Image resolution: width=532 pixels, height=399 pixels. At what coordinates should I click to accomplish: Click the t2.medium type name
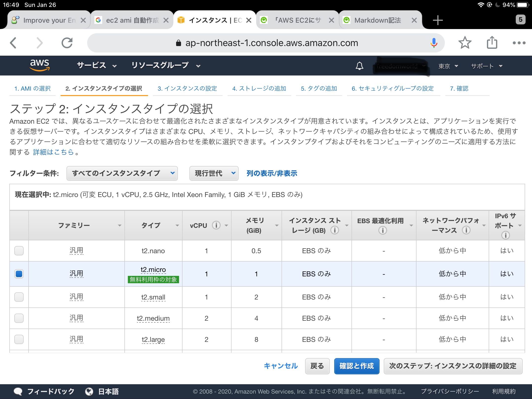tap(153, 318)
